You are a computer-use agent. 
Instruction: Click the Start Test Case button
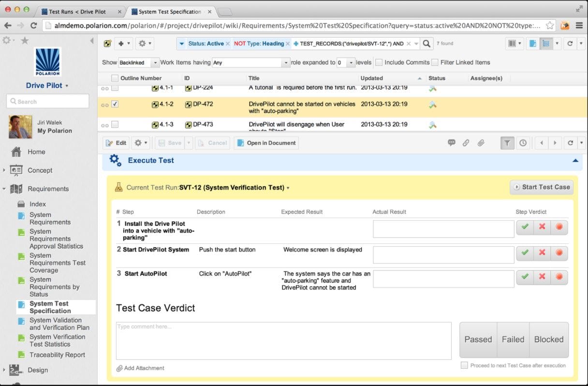coord(541,187)
